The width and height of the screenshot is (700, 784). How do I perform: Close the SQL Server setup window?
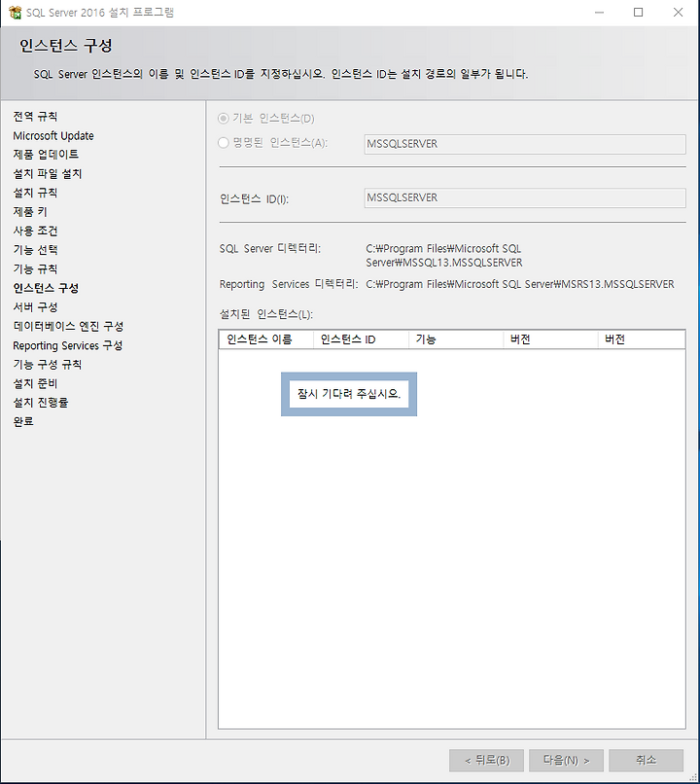678,13
